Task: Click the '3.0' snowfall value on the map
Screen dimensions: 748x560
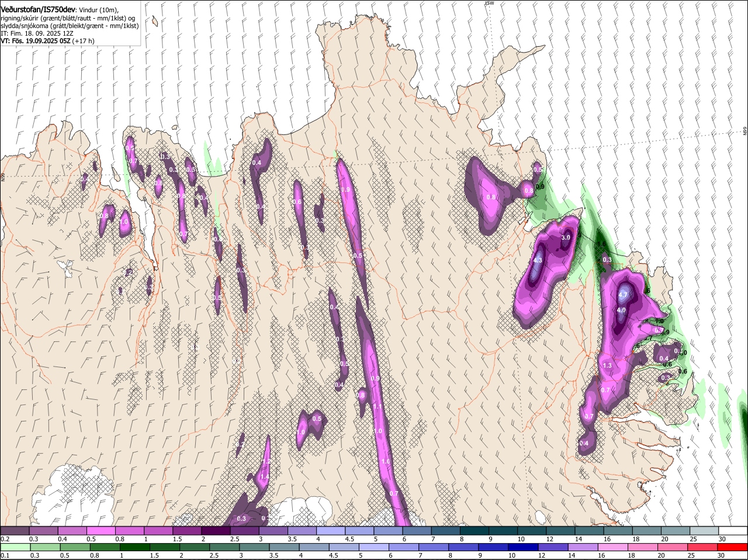Action: pyautogui.click(x=566, y=238)
